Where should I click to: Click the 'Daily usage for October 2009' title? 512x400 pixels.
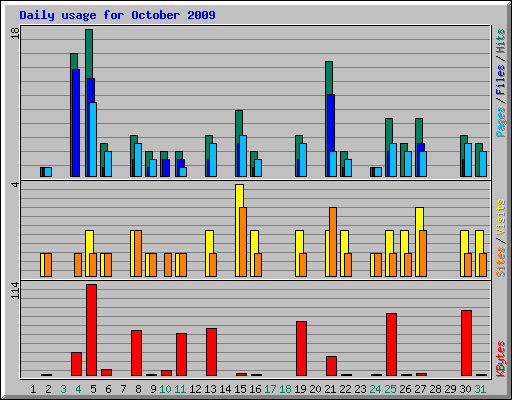click(x=117, y=15)
